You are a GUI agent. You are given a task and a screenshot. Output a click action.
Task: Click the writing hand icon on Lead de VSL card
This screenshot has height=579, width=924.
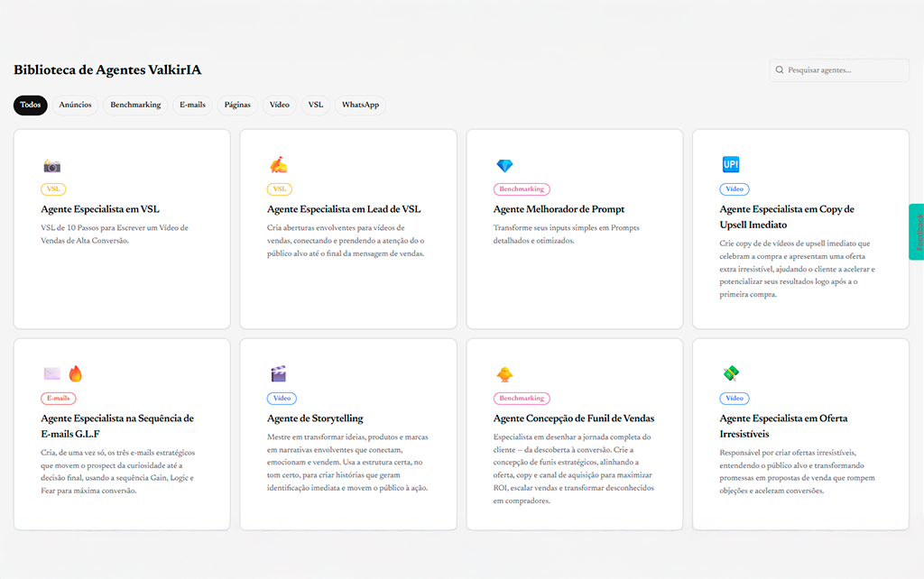278,165
